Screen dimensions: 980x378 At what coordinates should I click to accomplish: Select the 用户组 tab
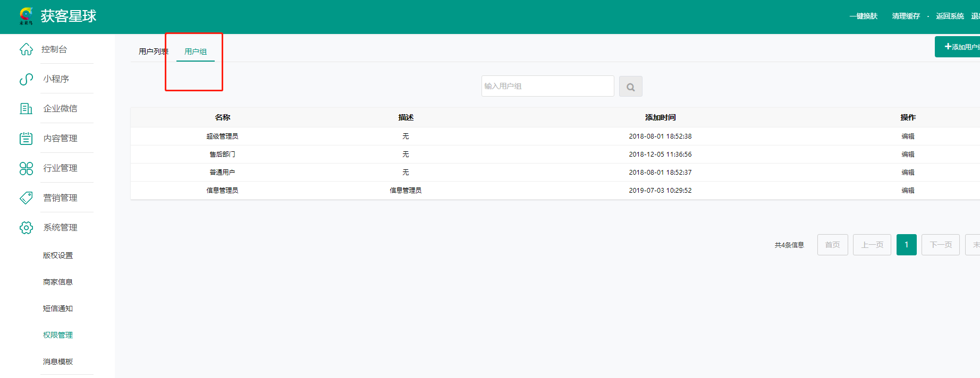pos(196,51)
